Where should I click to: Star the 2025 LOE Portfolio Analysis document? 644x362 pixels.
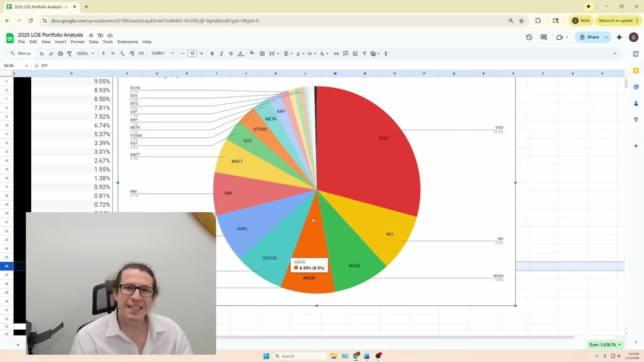91,35
